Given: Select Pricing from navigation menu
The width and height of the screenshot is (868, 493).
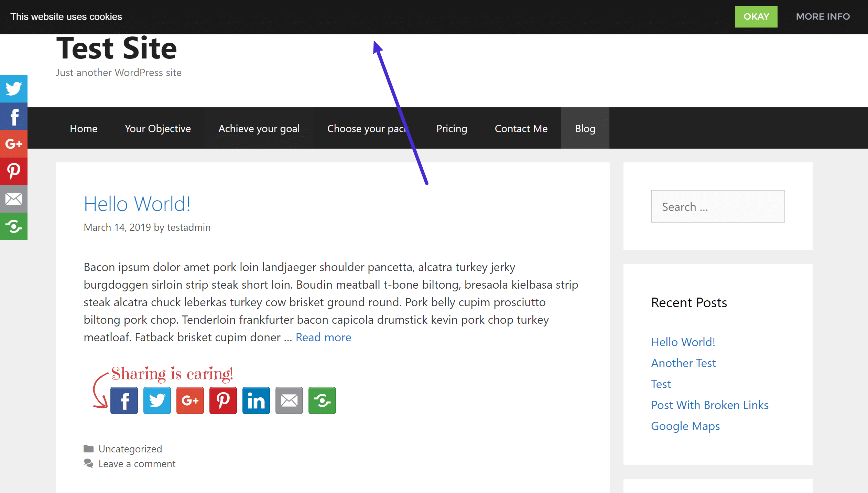Looking at the screenshot, I should tap(451, 128).
